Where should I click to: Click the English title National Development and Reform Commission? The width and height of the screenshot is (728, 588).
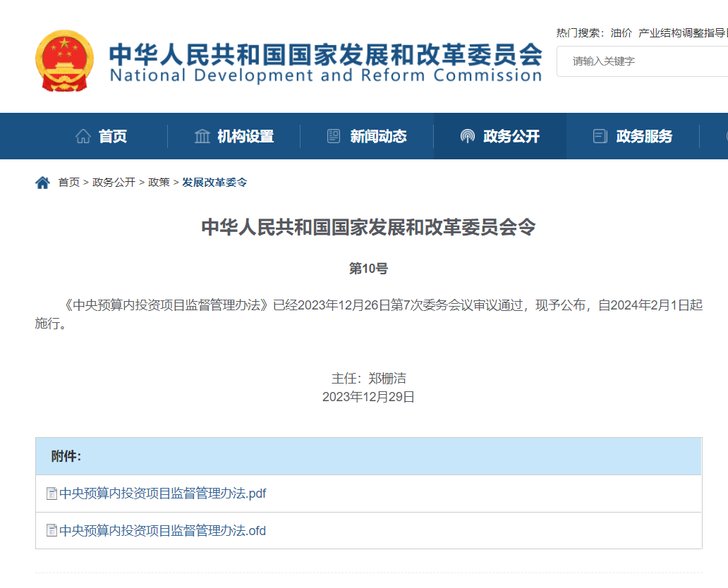(326, 75)
